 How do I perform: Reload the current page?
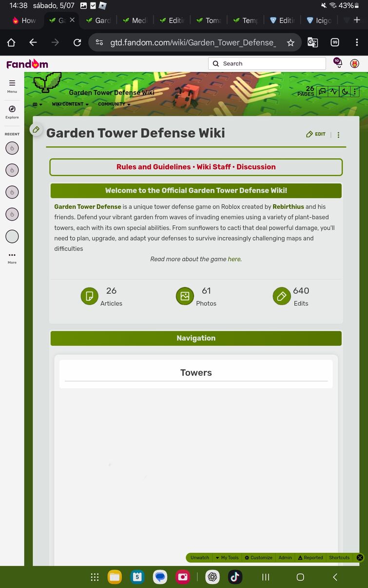[x=77, y=43]
